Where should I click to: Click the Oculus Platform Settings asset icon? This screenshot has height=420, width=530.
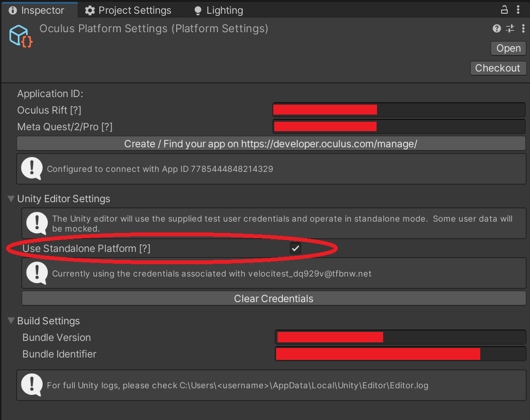click(20, 36)
